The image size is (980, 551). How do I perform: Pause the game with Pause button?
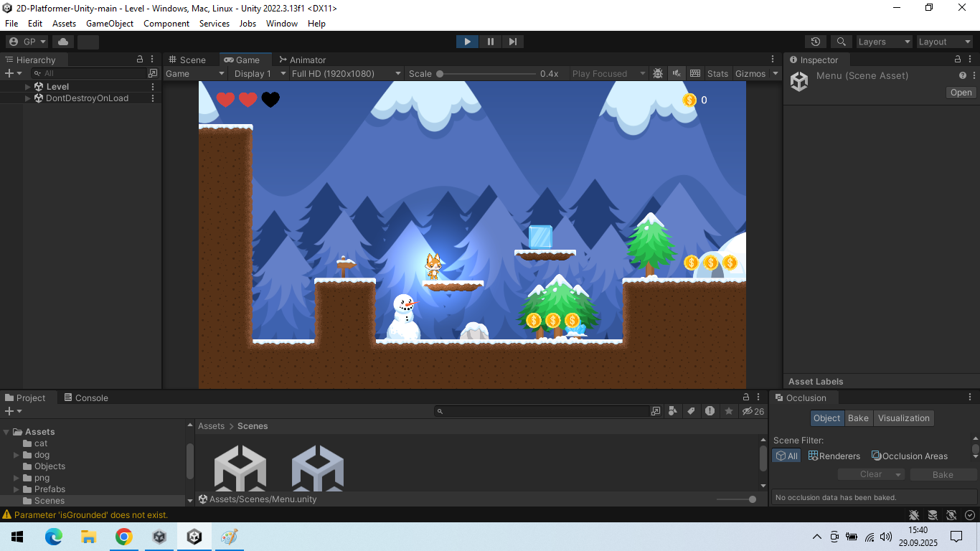[490, 42]
